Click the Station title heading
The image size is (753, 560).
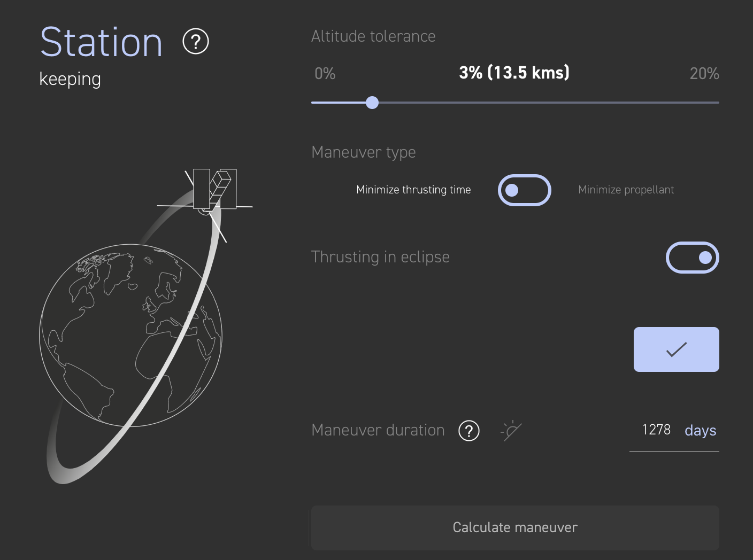[101, 42]
